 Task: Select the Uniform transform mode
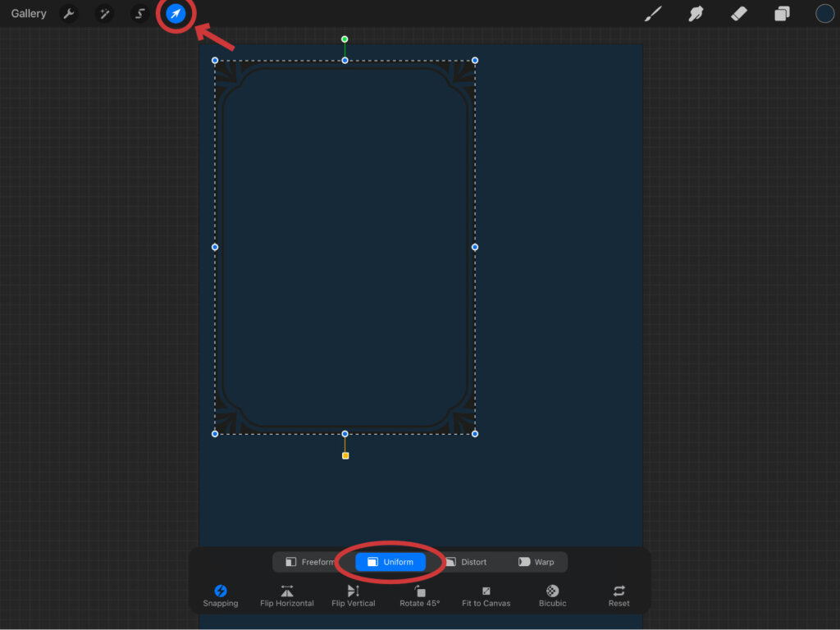pos(390,562)
